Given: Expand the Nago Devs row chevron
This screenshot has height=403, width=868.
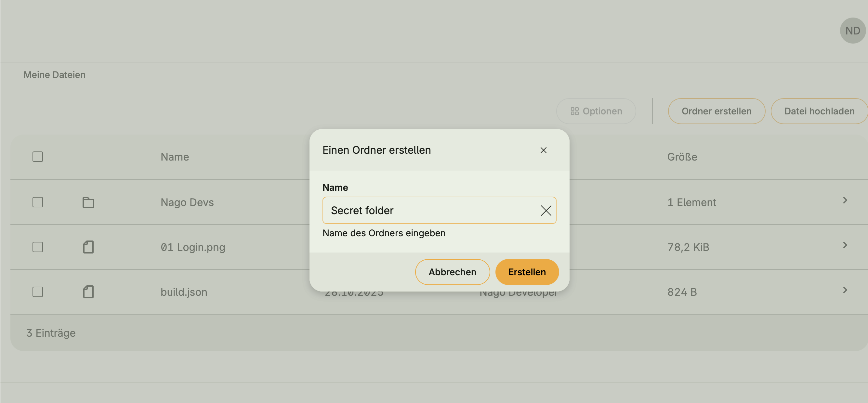Looking at the screenshot, I should pyautogui.click(x=845, y=201).
